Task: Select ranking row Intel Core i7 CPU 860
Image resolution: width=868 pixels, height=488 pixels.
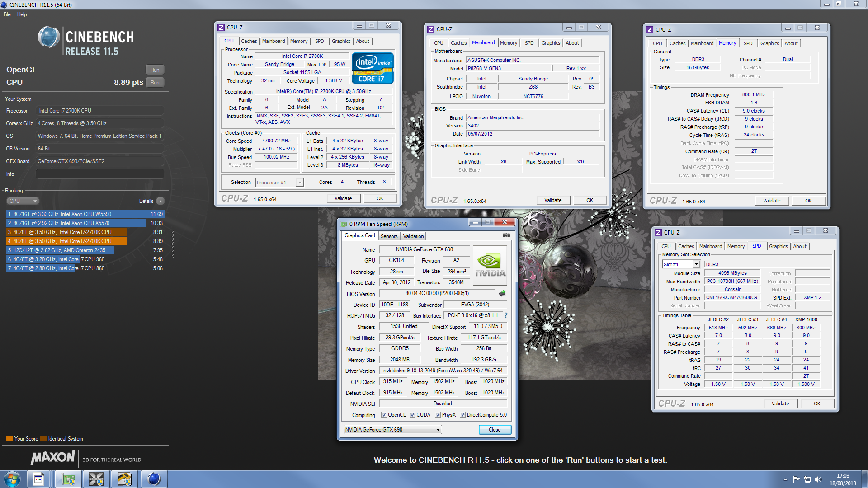Action: 85,268
